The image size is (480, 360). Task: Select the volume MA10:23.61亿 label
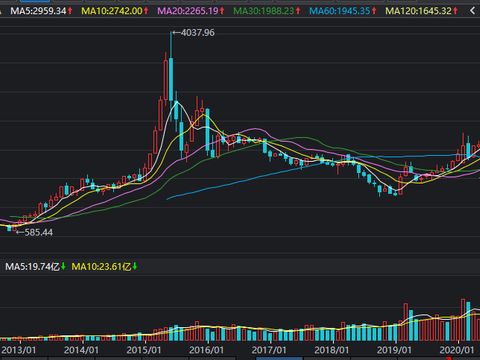[x=101, y=266]
